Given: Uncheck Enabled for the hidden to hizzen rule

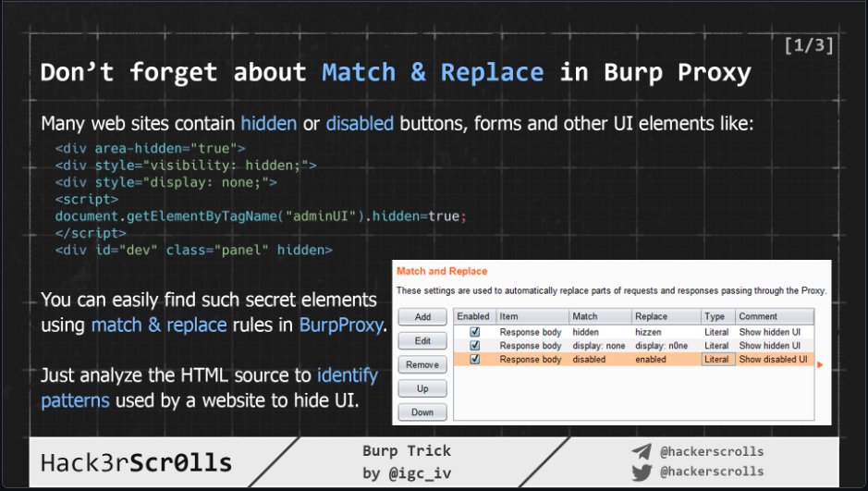Looking at the screenshot, I should coord(474,332).
